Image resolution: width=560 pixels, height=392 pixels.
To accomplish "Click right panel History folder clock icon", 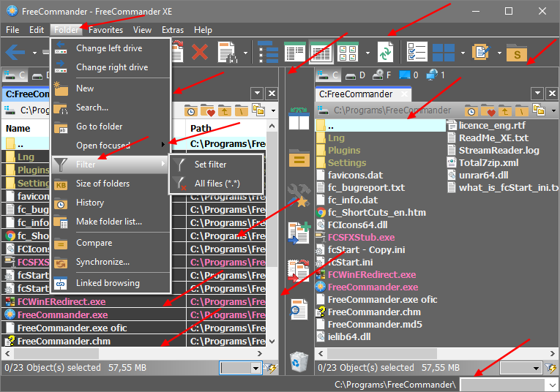I will tap(471, 110).
